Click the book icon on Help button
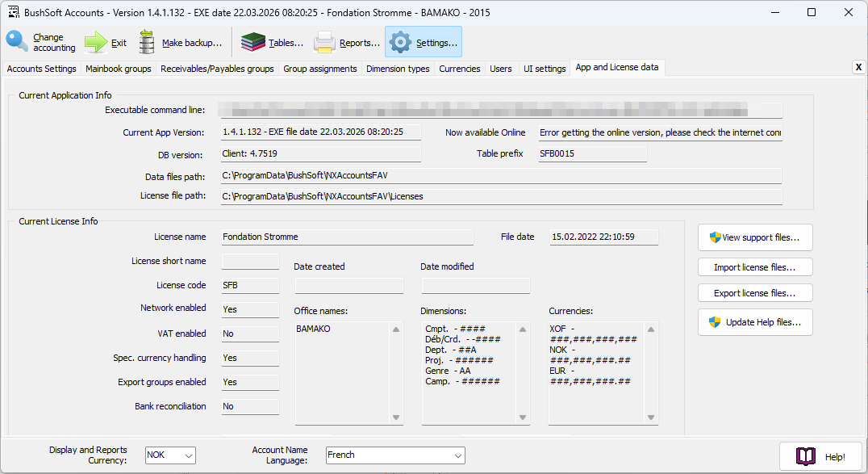This screenshot has height=474, width=868. (806, 456)
